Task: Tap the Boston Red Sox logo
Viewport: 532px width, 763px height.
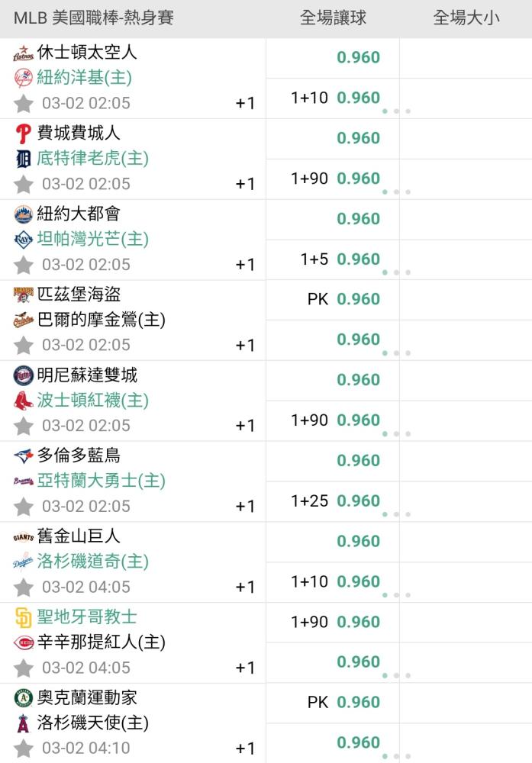Action: click(x=23, y=401)
